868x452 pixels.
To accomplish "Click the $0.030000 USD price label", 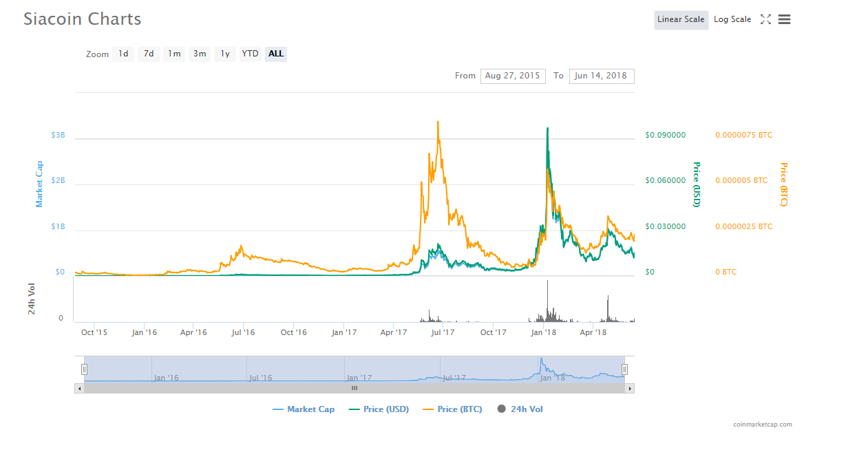I will click(666, 227).
